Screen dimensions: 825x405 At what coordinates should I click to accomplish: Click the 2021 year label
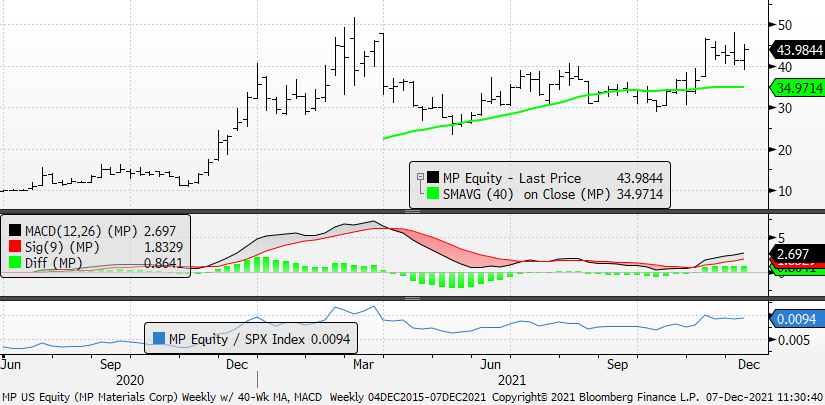(511, 380)
